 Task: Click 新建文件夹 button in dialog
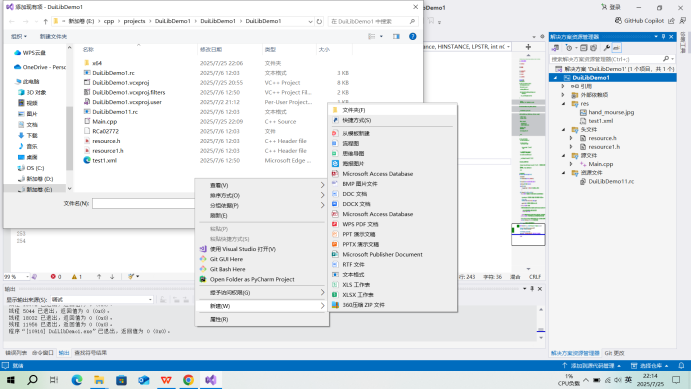pos(53,37)
